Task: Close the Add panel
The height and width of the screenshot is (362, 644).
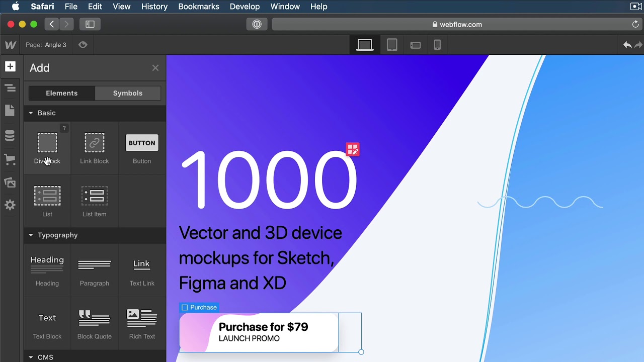Action: 155,68
